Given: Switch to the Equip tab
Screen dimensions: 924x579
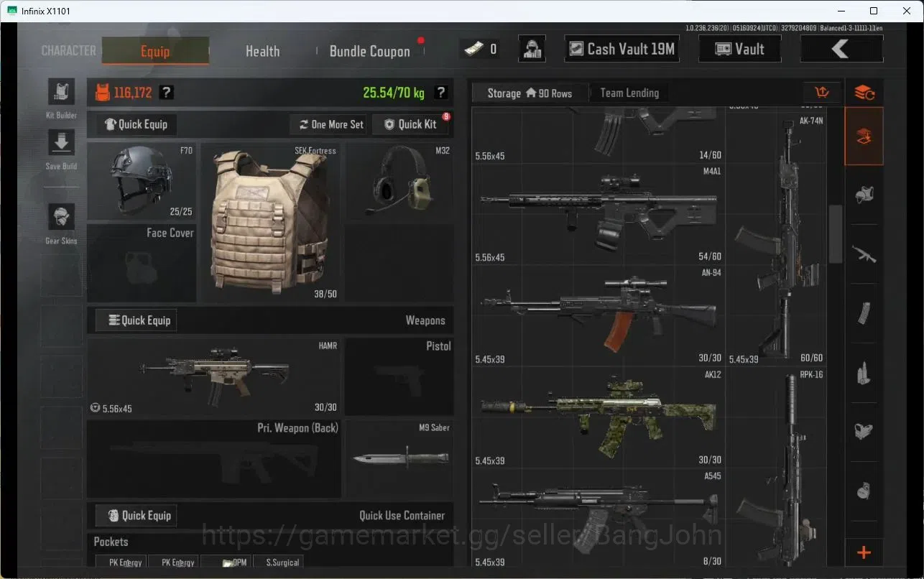Looking at the screenshot, I should click(x=155, y=51).
